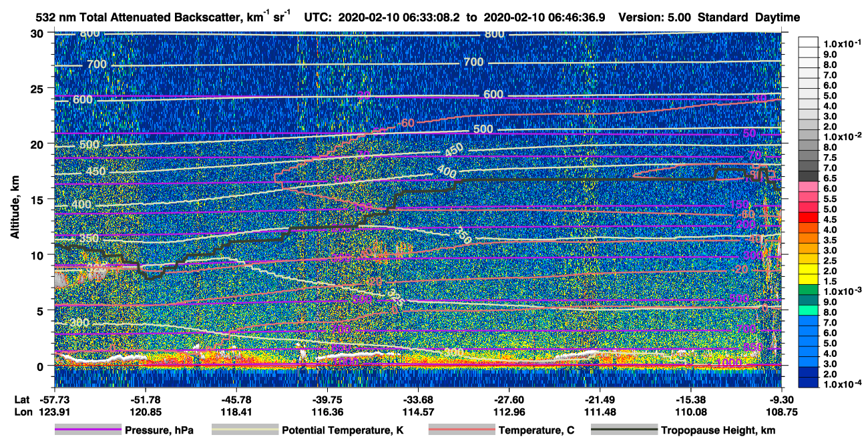Click the longitude value '118.41'
868x445 pixels.
coord(236,412)
